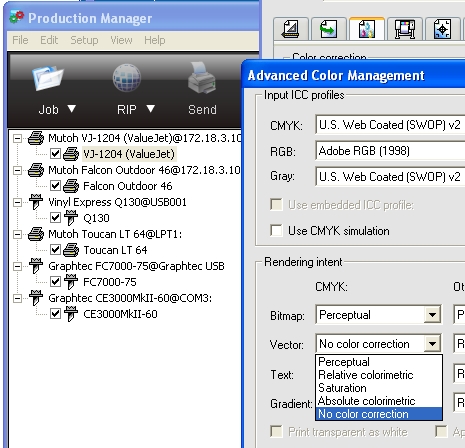Select the VJ-1204 (ValueJet) tree item
This screenshot has width=465, height=448.
pyautogui.click(x=129, y=154)
